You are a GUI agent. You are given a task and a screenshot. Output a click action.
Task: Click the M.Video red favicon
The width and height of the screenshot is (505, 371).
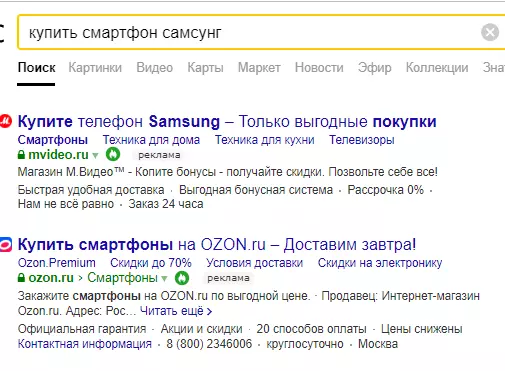point(5,121)
